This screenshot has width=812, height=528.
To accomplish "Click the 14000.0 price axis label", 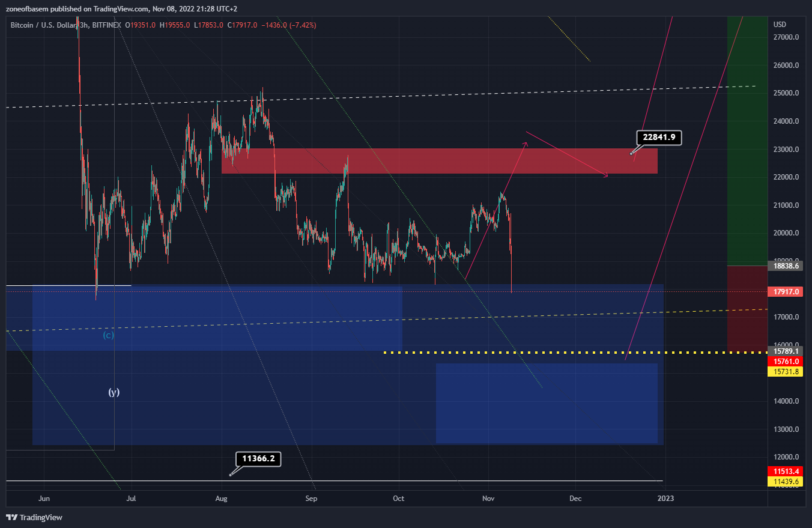I will [786, 401].
